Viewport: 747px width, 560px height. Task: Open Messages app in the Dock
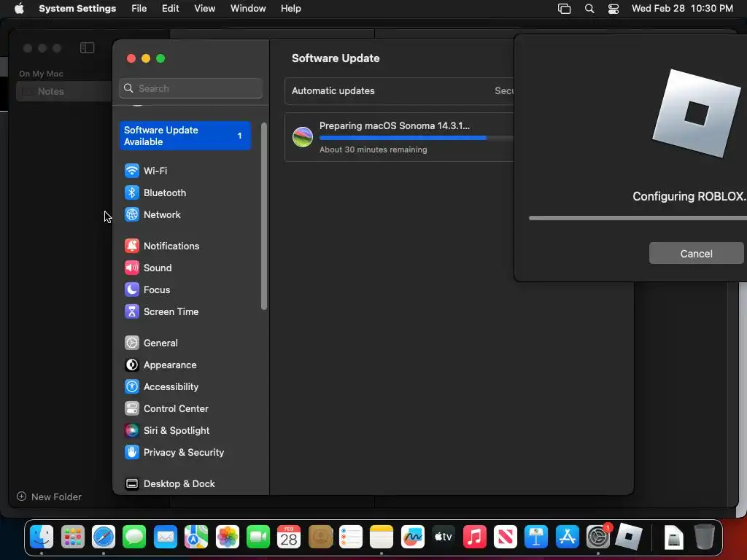point(134,537)
